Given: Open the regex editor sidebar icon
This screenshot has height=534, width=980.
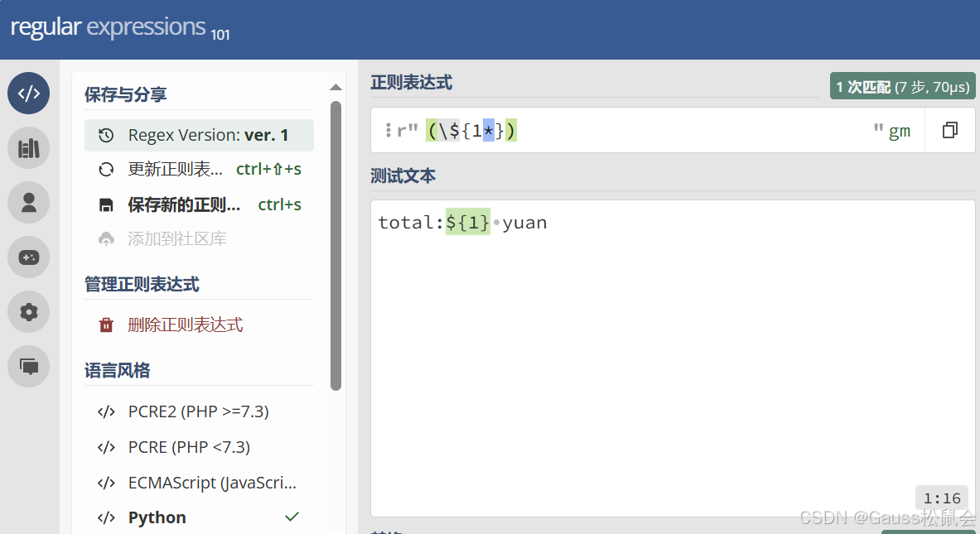Looking at the screenshot, I should (29, 93).
